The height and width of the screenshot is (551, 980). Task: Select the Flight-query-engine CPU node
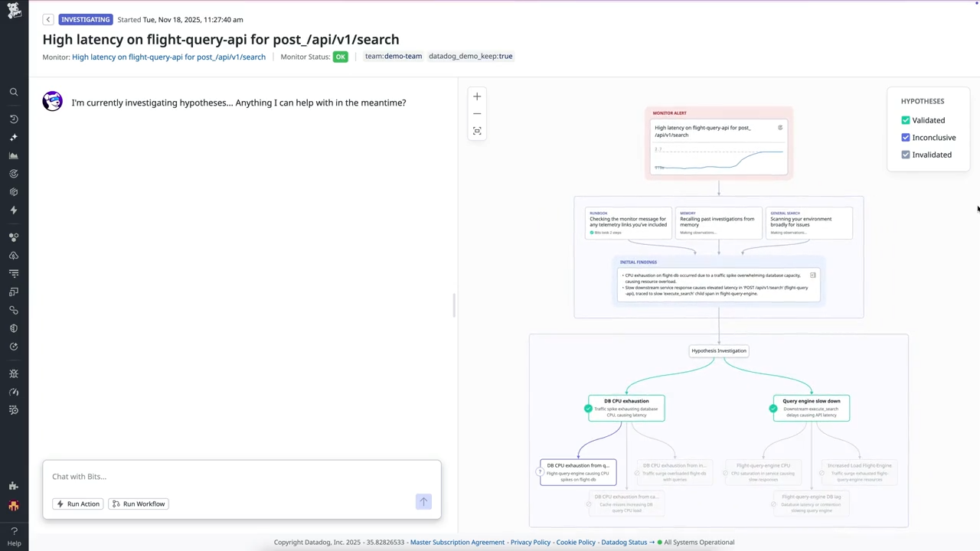(763, 472)
